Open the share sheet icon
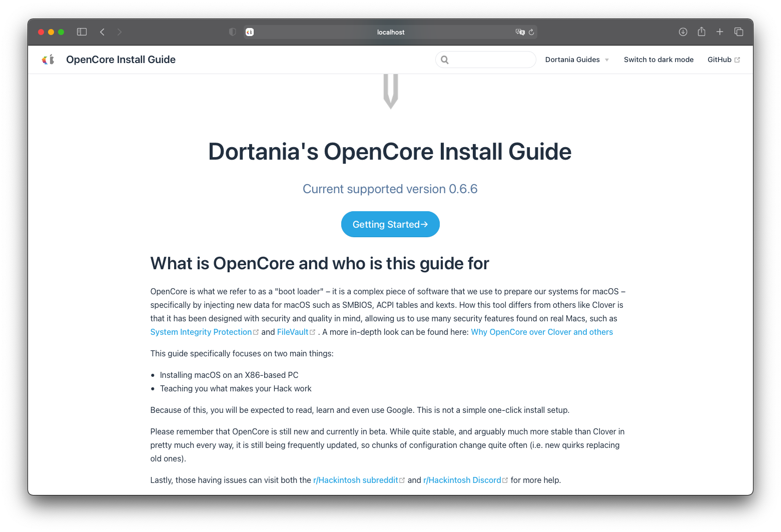This screenshot has height=532, width=781. [701, 32]
